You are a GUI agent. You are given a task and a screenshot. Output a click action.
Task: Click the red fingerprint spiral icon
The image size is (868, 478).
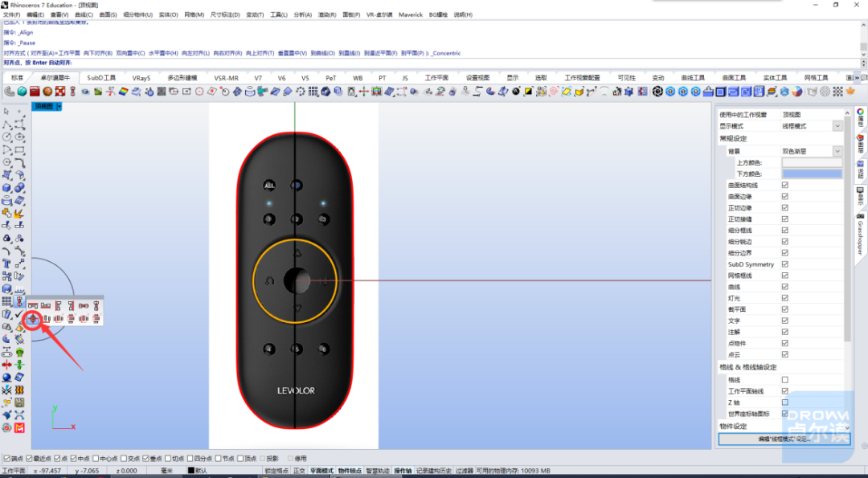[x=554, y=92]
